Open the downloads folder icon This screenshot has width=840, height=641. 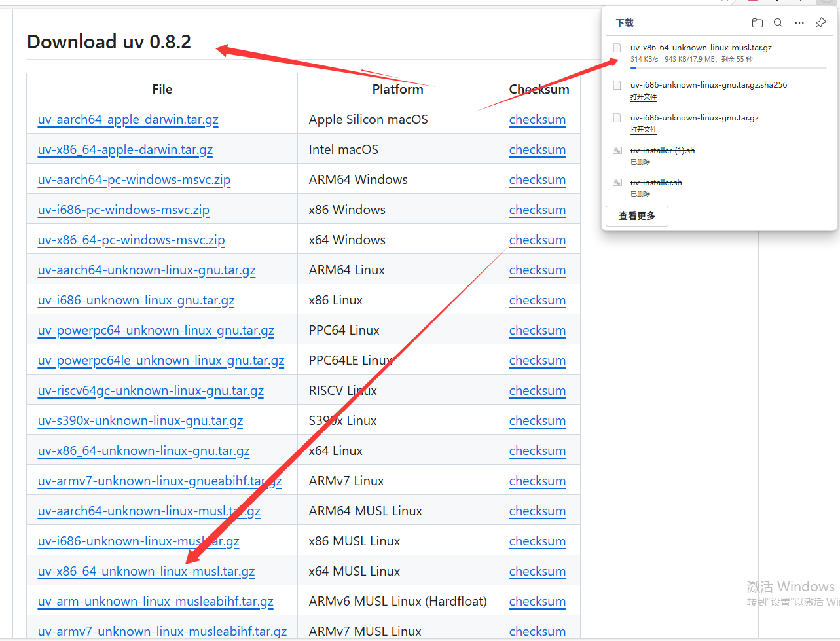pyautogui.click(x=758, y=23)
